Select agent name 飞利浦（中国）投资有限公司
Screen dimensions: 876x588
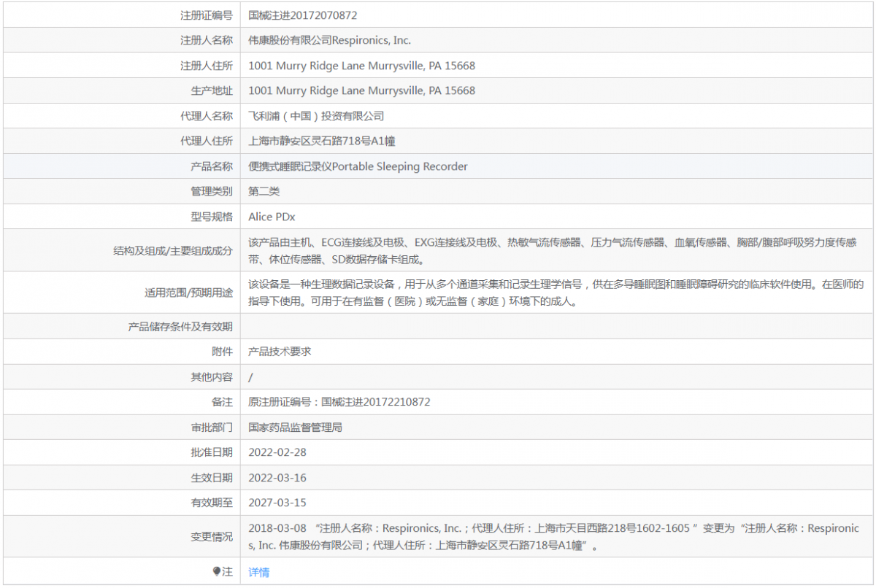click(316, 116)
